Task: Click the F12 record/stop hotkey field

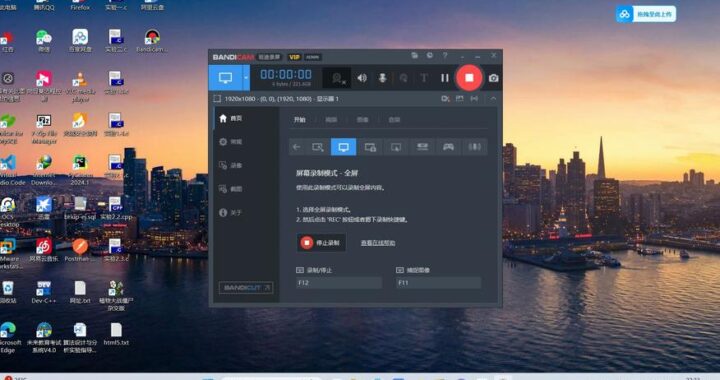Action: coord(339,283)
